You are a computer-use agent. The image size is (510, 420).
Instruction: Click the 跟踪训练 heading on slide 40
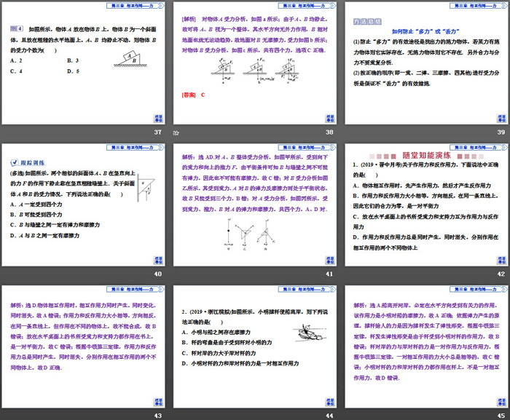[33, 162]
